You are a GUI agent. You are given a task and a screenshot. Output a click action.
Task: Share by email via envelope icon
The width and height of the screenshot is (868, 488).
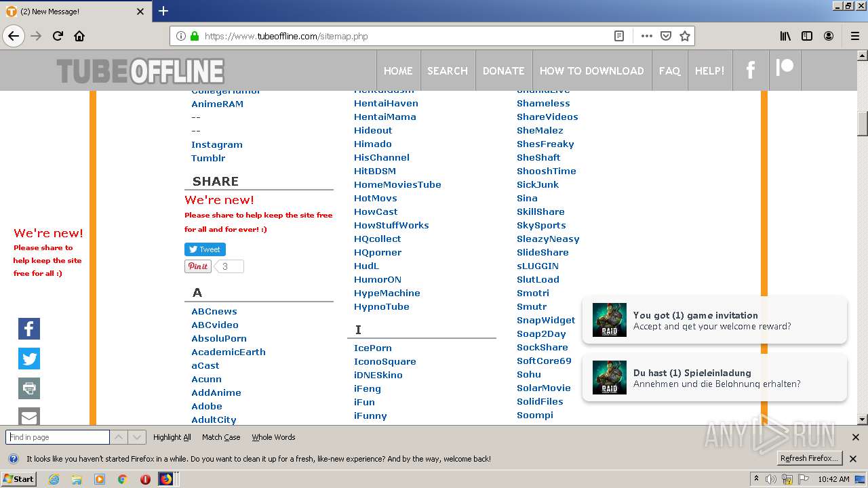coord(29,416)
